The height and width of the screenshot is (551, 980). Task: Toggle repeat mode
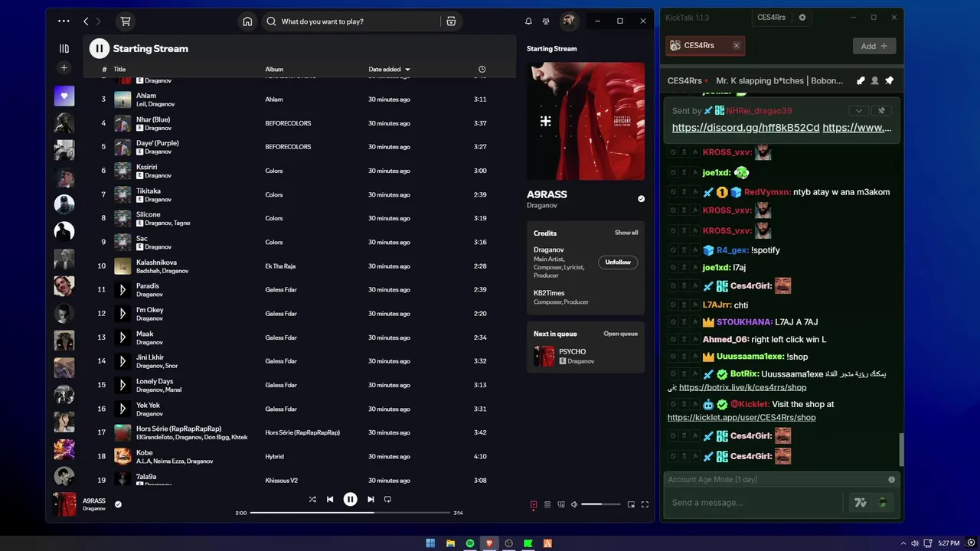(x=387, y=499)
